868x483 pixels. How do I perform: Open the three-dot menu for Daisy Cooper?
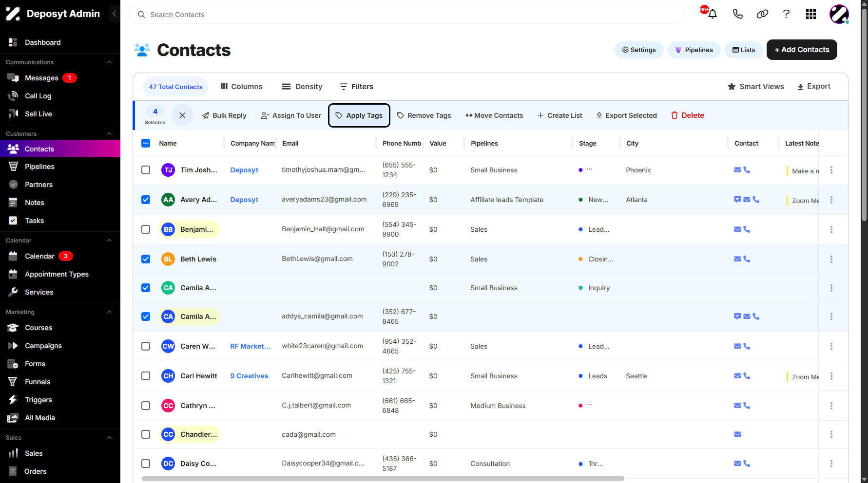click(x=831, y=464)
